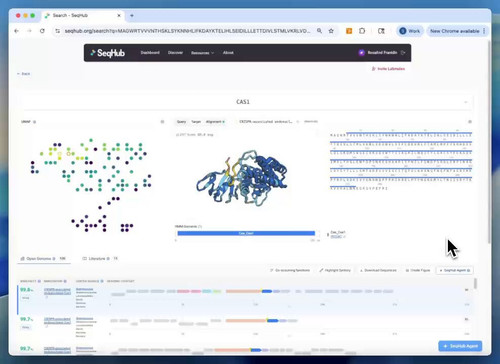Screen dimensions: 500x364
Task: Go back using the Back link
Action: [x=24, y=74]
